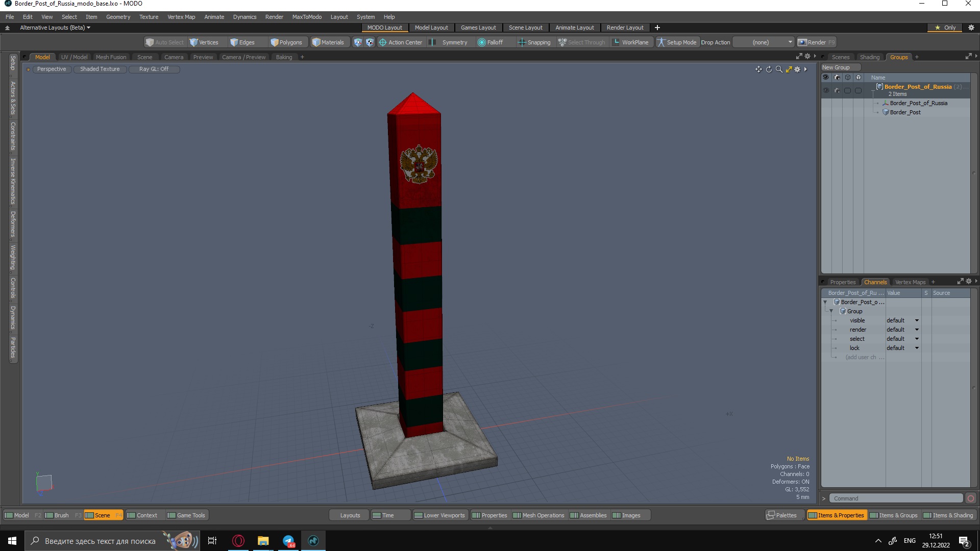Select the Border_Post mesh item
The height and width of the screenshot is (551, 980).
tap(905, 112)
